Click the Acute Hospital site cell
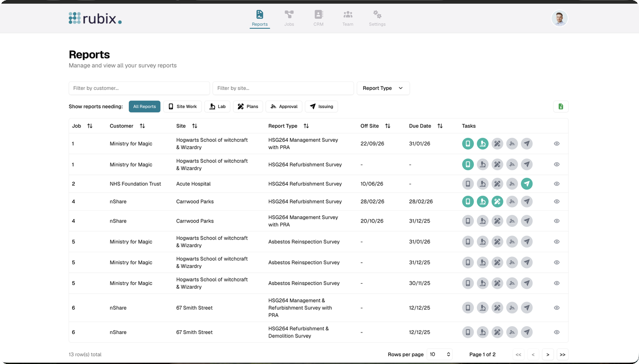The width and height of the screenshot is (639, 364). point(194,184)
